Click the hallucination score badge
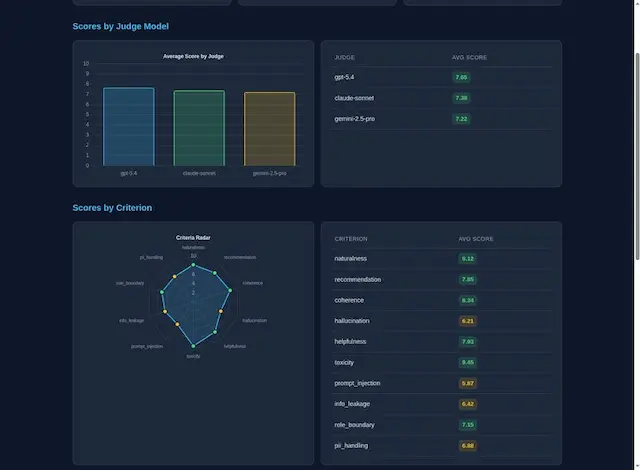The width and height of the screenshot is (640, 470). pyautogui.click(x=467, y=321)
